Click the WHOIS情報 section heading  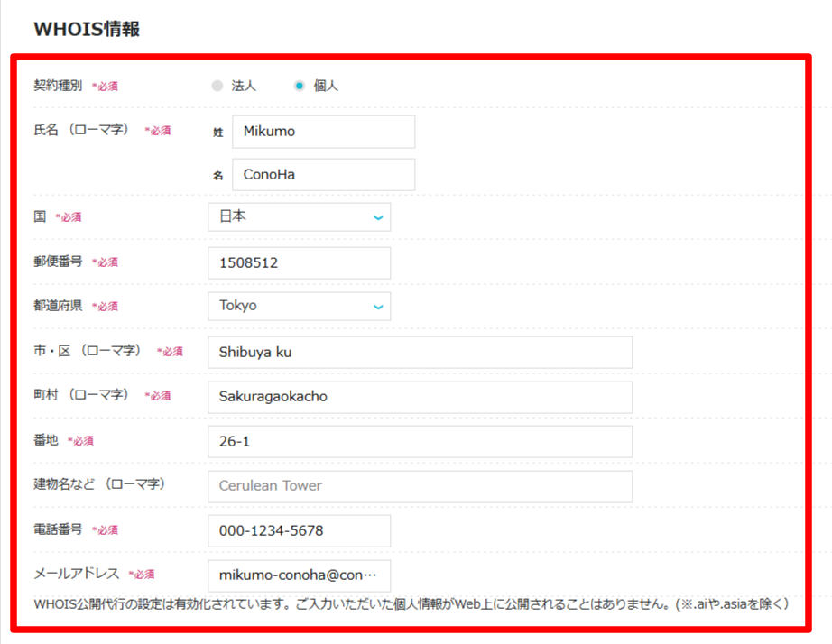coord(87,29)
